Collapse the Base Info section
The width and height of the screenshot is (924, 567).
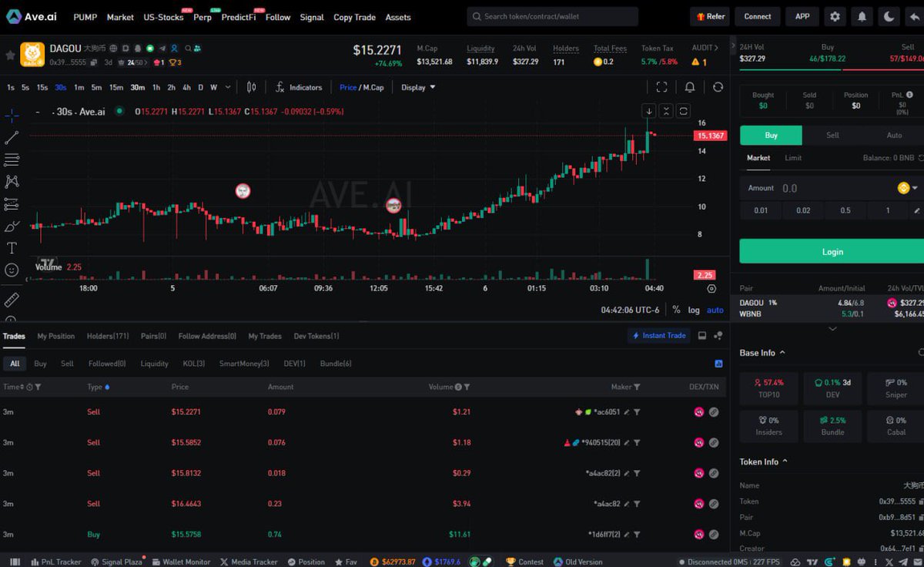point(782,353)
